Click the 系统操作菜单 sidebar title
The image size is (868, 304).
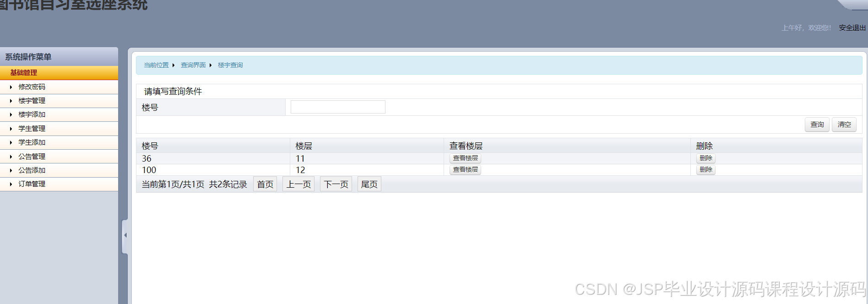tap(28, 57)
